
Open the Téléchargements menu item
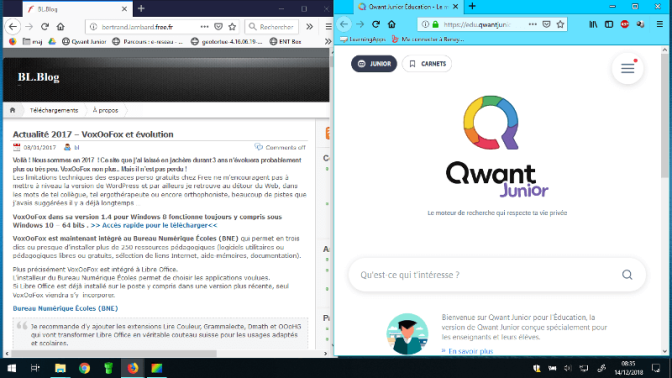[54, 110]
